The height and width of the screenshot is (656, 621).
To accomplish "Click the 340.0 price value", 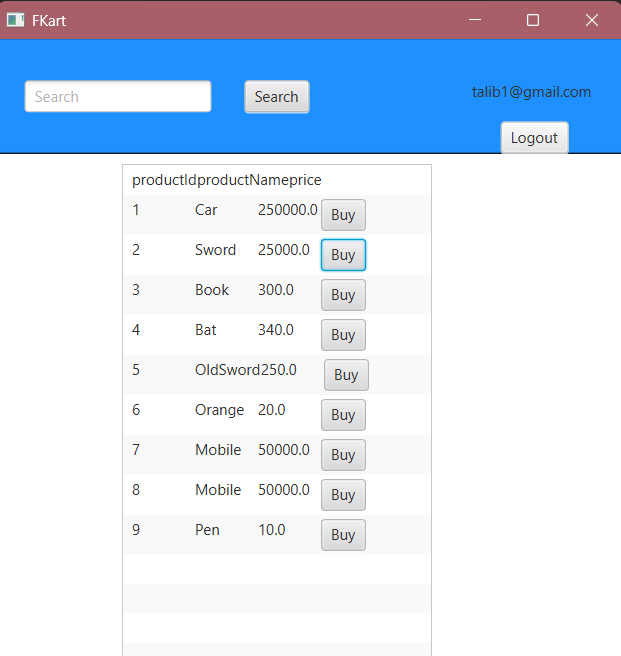I will pos(276,330).
